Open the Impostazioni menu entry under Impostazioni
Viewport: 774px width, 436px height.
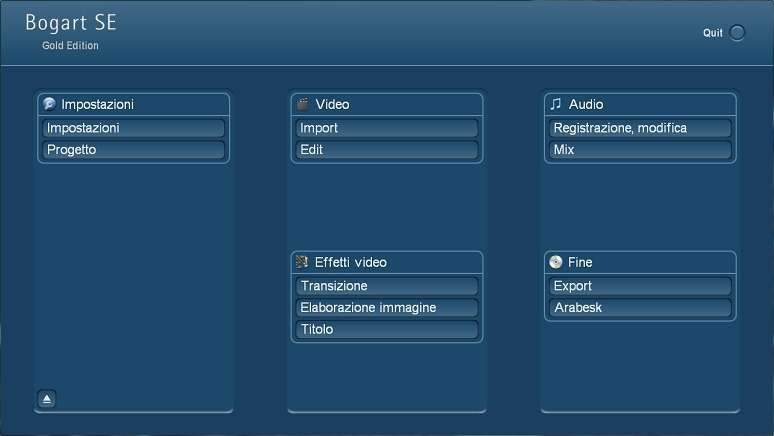point(133,128)
